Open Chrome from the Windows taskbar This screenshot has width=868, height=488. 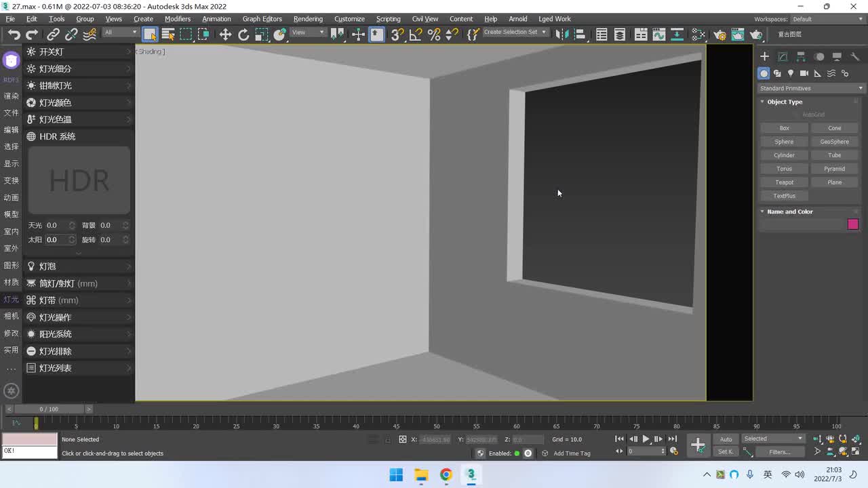pos(446,474)
